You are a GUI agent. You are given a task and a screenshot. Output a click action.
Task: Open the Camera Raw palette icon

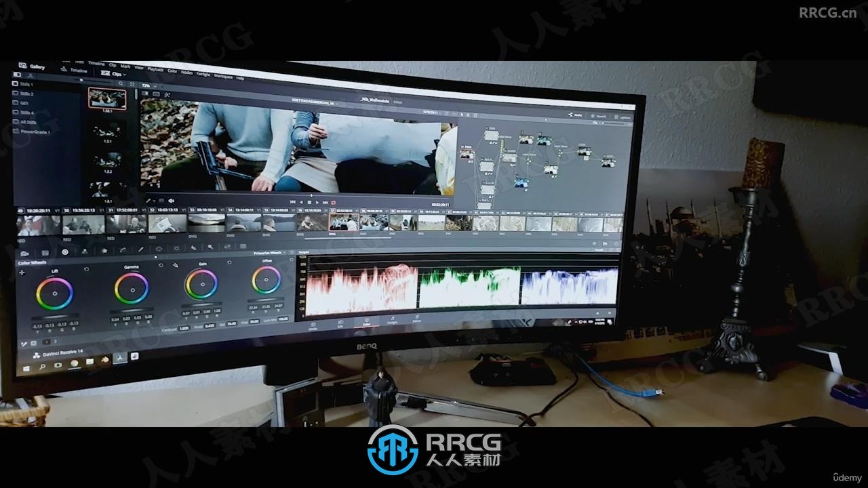point(24,253)
